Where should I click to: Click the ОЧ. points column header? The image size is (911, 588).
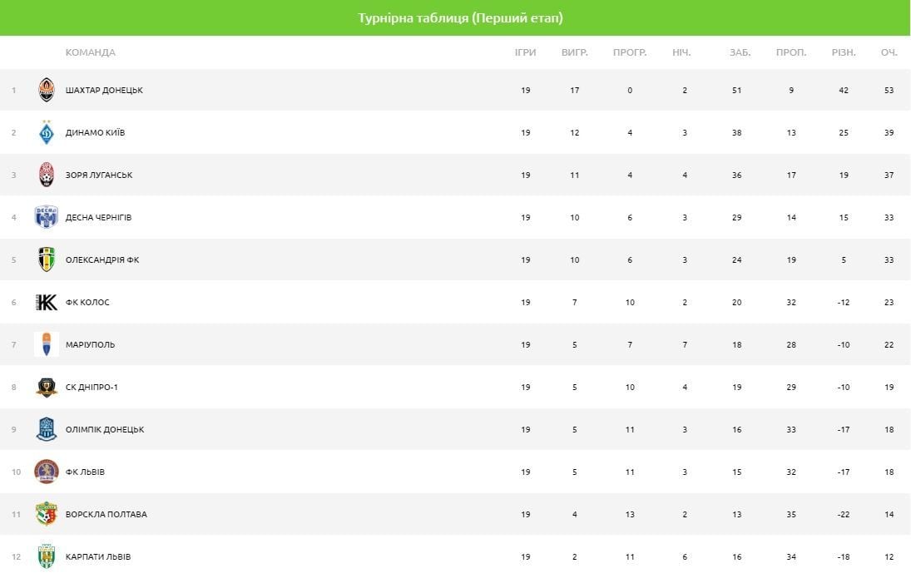(889, 52)
